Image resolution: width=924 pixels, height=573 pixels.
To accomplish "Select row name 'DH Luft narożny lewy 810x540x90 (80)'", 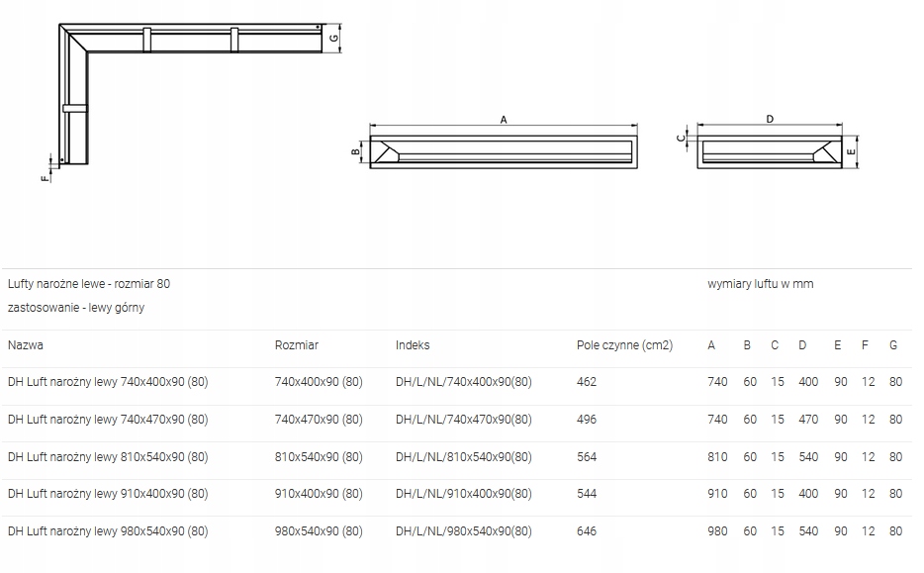I will (x=108, y=457).
